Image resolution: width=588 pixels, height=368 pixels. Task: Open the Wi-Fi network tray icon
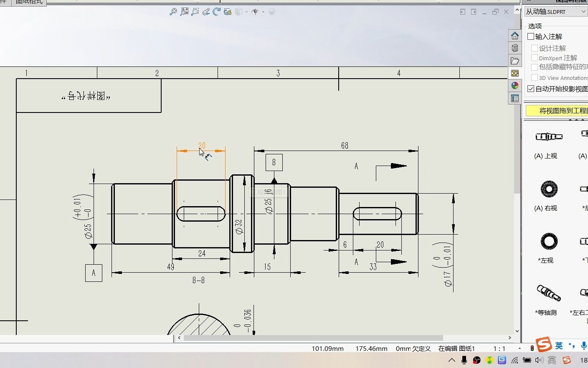515,360
